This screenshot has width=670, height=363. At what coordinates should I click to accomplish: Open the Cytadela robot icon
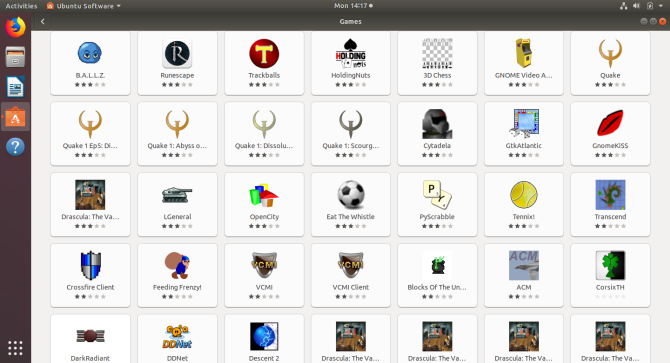437,124
